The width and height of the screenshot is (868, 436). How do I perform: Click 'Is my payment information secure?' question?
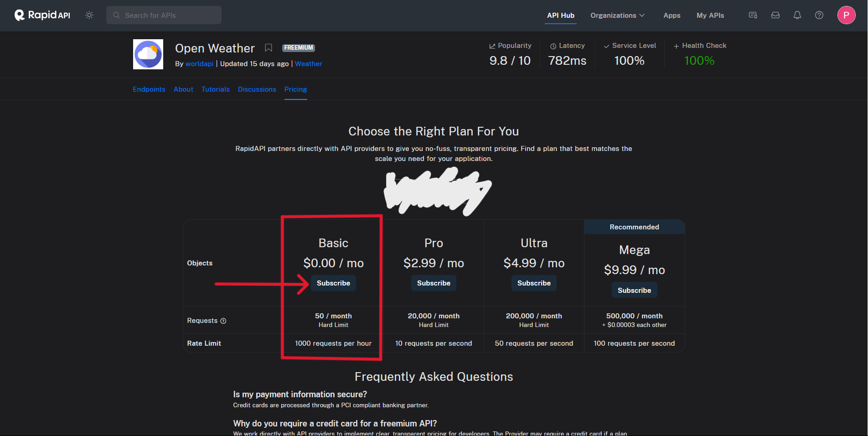[300, 394]
